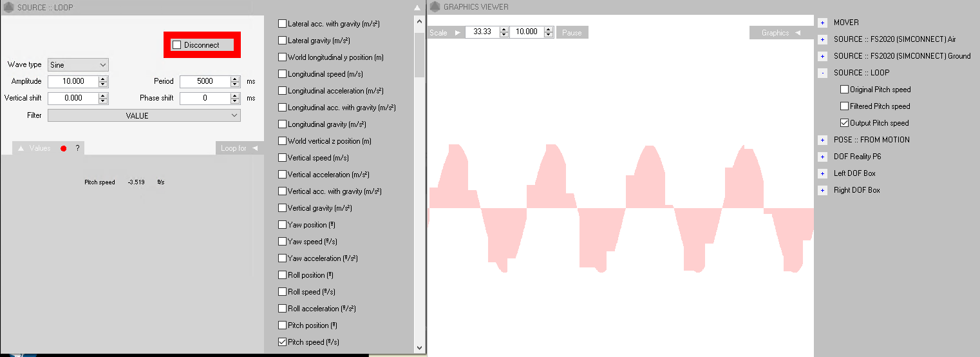The width and height of the screenshot is (980, 357).
Task: Check Yaw position checkbox
Action: pos(282,225)
